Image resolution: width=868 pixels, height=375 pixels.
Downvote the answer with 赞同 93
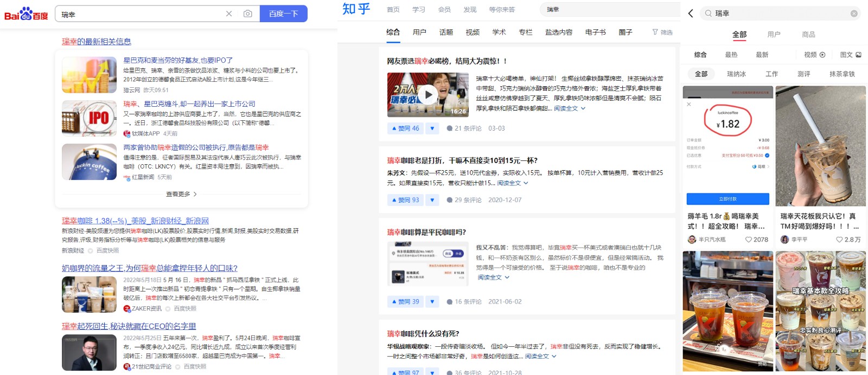click(432, 200)
